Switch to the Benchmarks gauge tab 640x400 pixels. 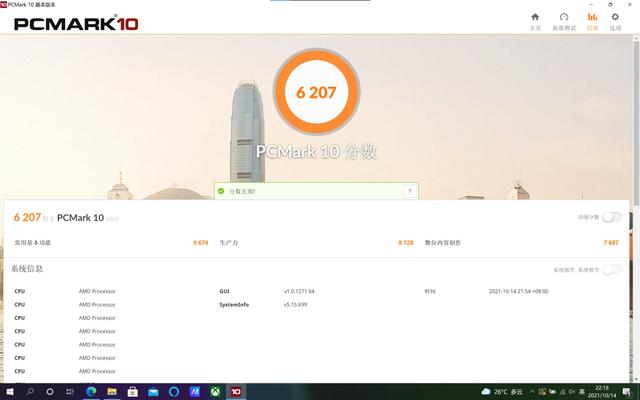pos(564,22)
